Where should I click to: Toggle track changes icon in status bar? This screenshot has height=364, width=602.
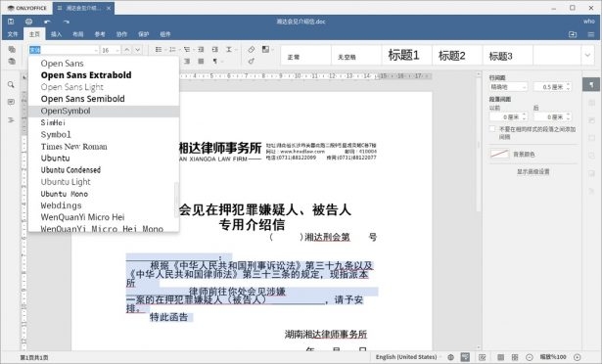(483, 357)
